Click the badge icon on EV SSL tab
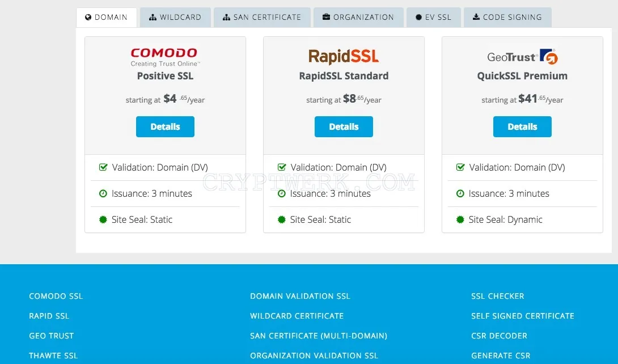Viewport: 618px width, 364px height. coord(418,18)
